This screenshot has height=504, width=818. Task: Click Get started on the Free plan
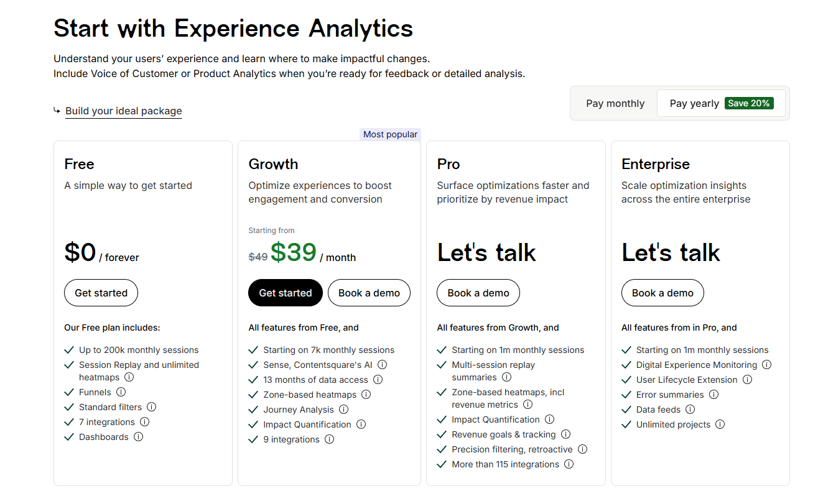(101, 292)
